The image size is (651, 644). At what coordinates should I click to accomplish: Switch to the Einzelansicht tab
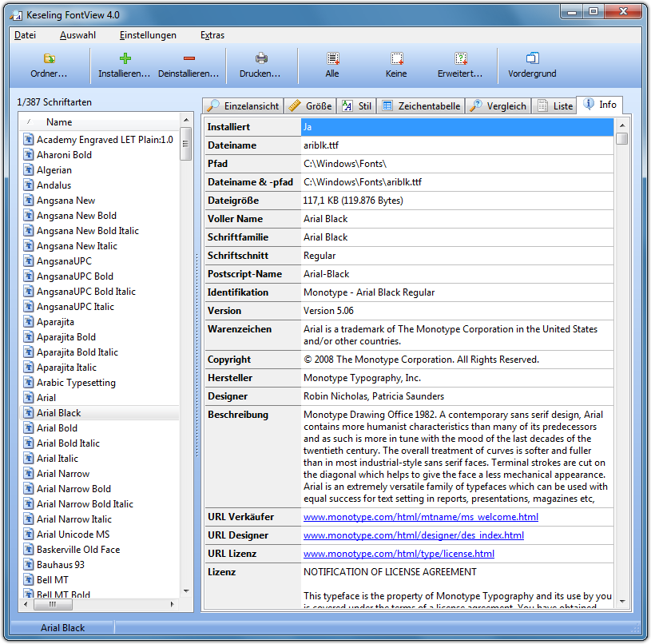point(243,105)
